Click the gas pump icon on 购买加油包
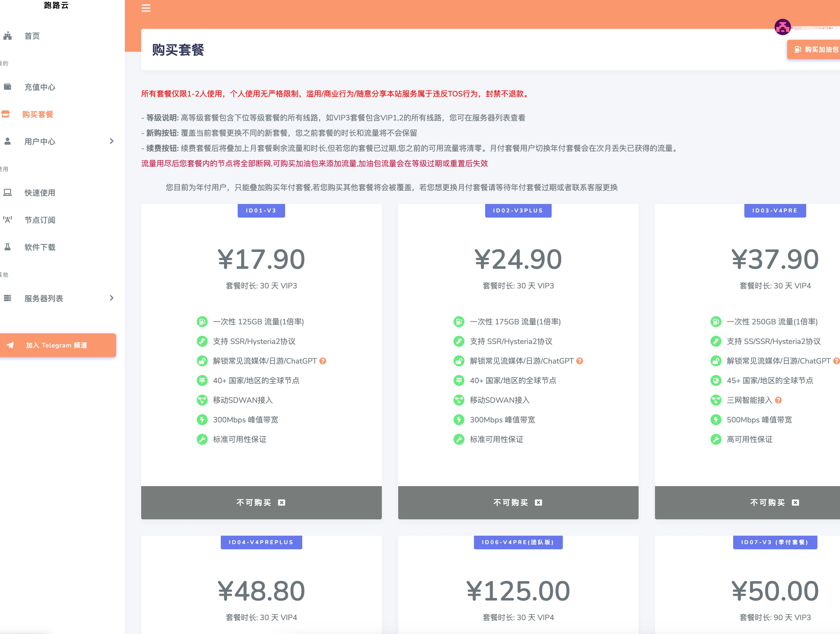 pyautogui.click(x=798, y=49)
